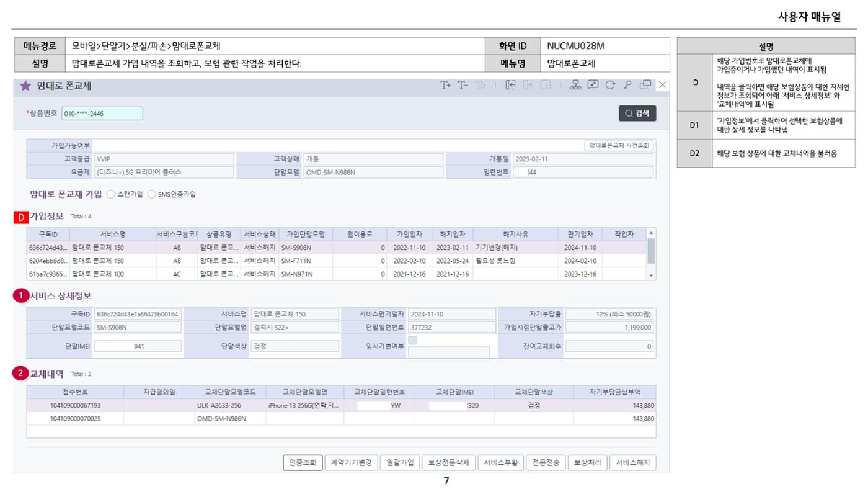Open the screen in a popup window icon
868x489 pixels.
645,85
